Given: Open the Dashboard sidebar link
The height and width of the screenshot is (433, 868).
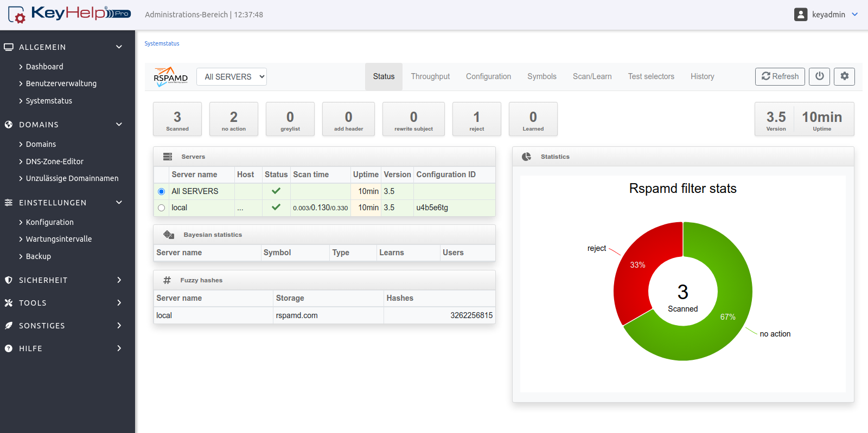Looking at the screenshot, I should (44, 67).
